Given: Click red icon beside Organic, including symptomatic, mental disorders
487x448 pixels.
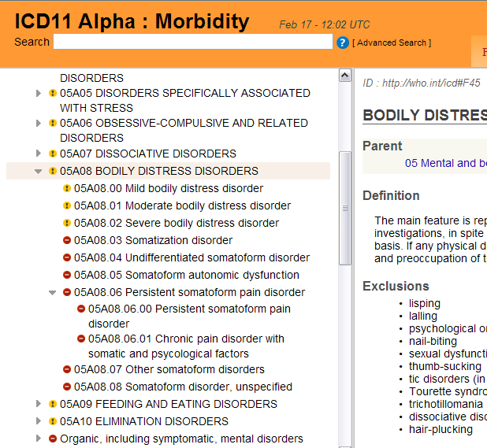Looking at the screenshot, I should click(53, 439).
